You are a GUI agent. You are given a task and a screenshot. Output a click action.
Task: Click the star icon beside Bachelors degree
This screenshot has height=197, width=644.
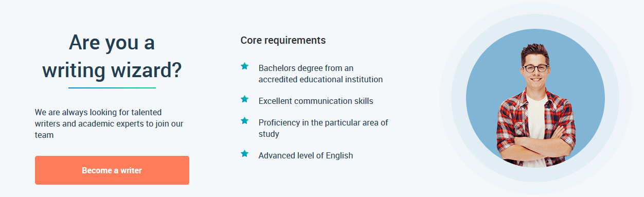245,66
